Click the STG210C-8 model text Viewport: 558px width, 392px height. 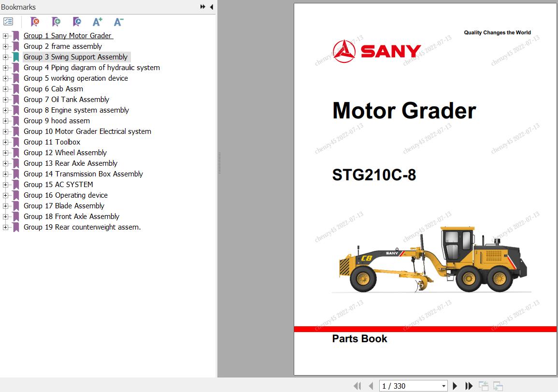(x=374, y=175)
